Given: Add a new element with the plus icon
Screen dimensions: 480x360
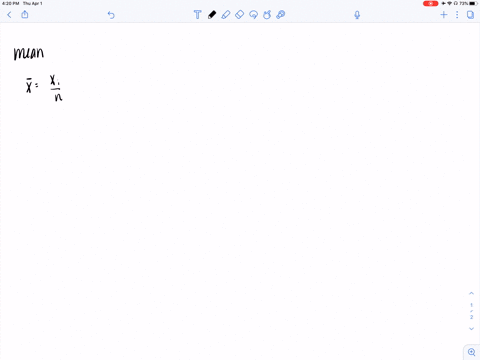Looking at the screenshot, I should coord(444,15).
